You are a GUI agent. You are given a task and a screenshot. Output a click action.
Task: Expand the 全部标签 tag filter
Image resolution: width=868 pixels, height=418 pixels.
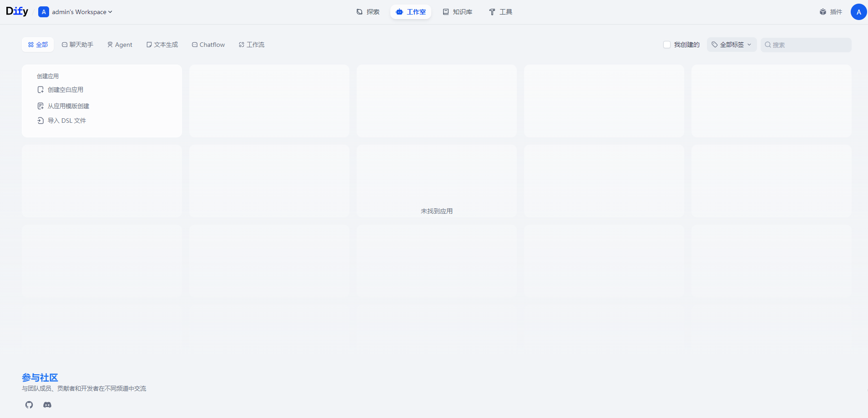732,45
